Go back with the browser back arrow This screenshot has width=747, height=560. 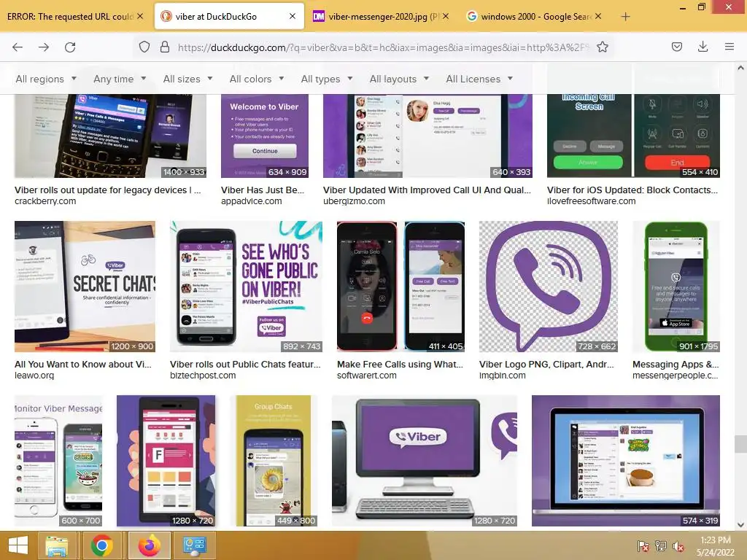coord(18,47)
